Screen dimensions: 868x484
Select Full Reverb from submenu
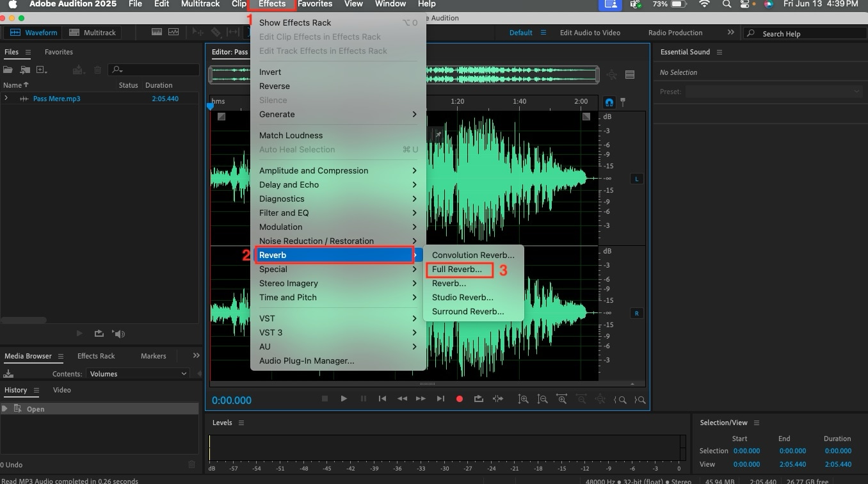(x=457, y=269)
